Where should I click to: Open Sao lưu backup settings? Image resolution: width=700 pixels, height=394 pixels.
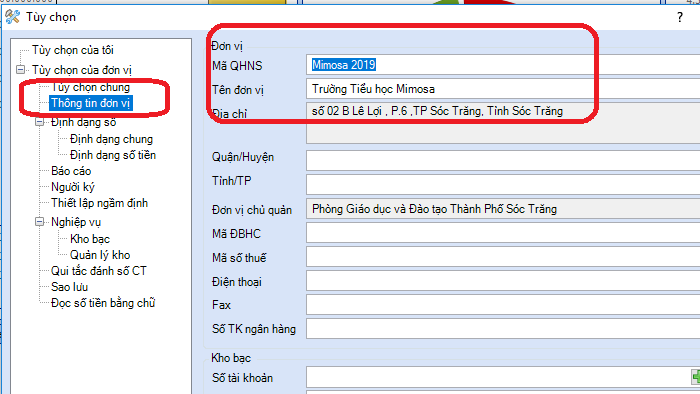point(69,287)
